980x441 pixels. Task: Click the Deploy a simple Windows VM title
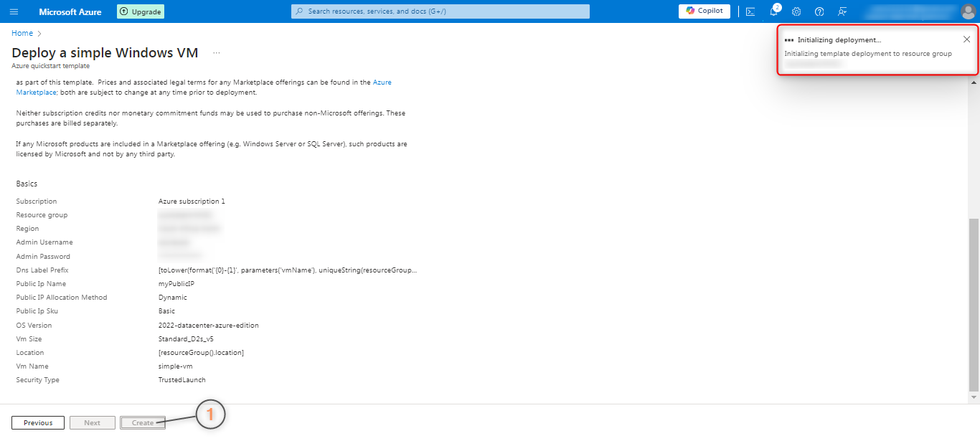click(105, 52)
